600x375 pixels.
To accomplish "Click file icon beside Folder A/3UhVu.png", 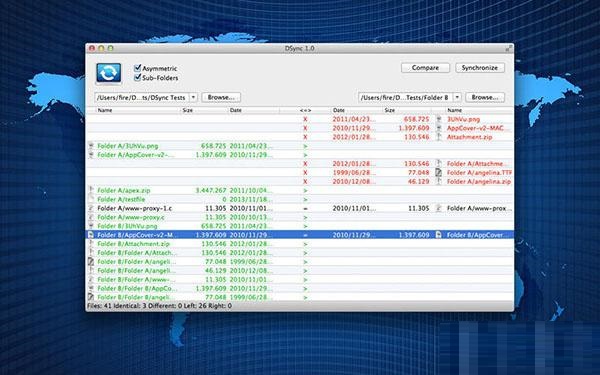I will (91, 146).
